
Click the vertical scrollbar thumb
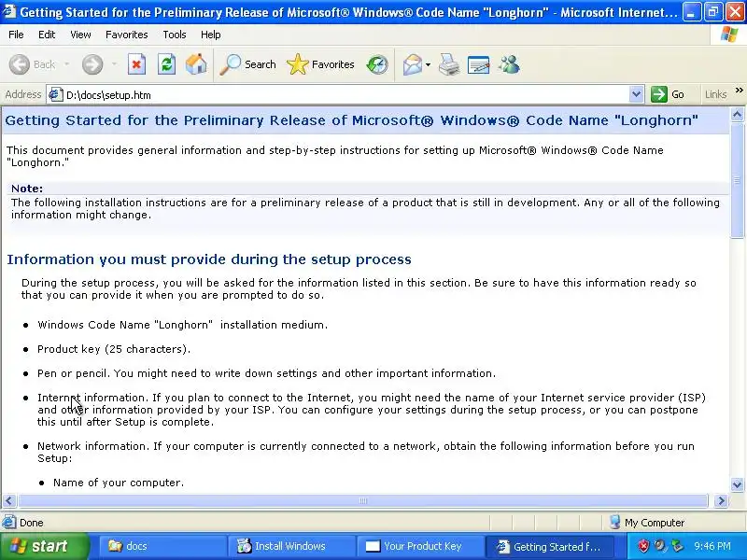(737, 180)
